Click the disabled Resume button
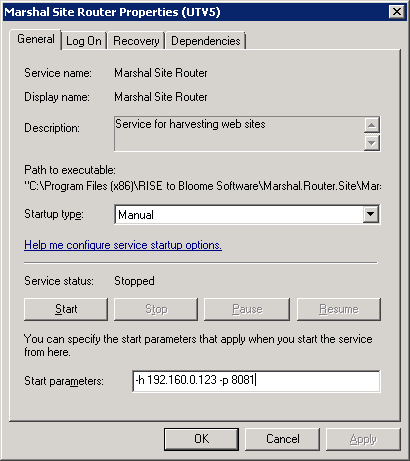This screenshot has width=410, height=461. (339, 309)
